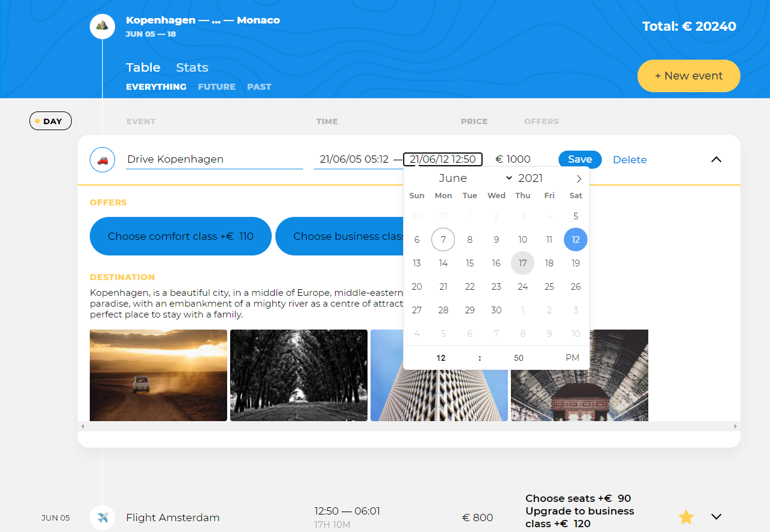Click the 12:50 — 06:01 flight time
Image resolution: width=770 pixels, height=532 pixels.
[x=347, y=512]
